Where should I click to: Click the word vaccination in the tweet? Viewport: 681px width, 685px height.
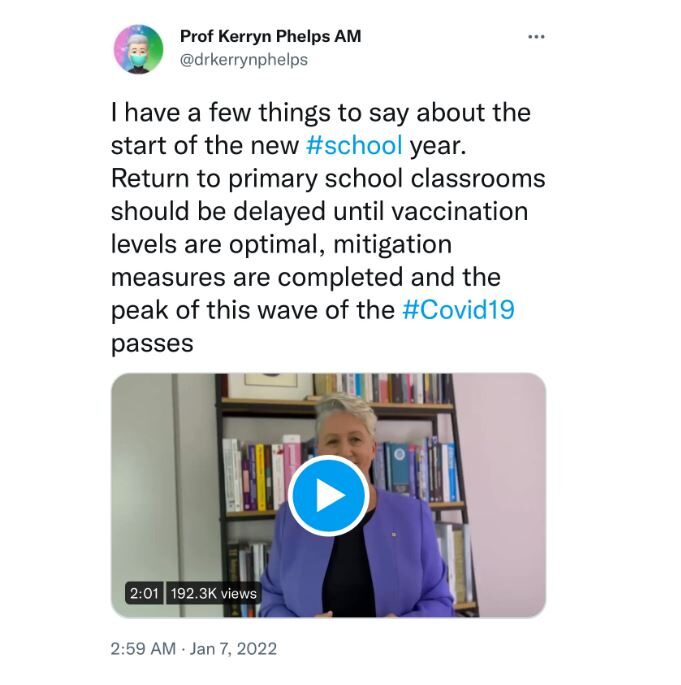[x=459, y=211]
